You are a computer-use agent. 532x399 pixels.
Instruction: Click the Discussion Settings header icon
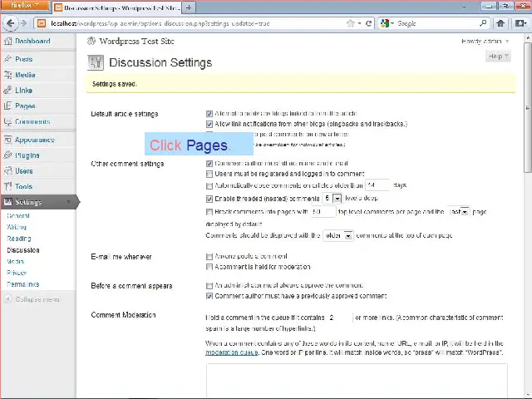coord(96,62)
